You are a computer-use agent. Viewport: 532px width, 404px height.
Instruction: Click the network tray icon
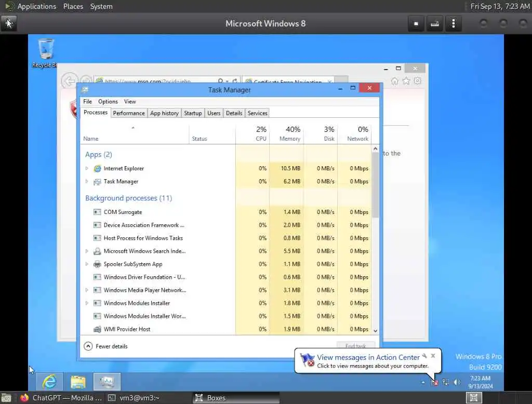click(x=446, y=383)
